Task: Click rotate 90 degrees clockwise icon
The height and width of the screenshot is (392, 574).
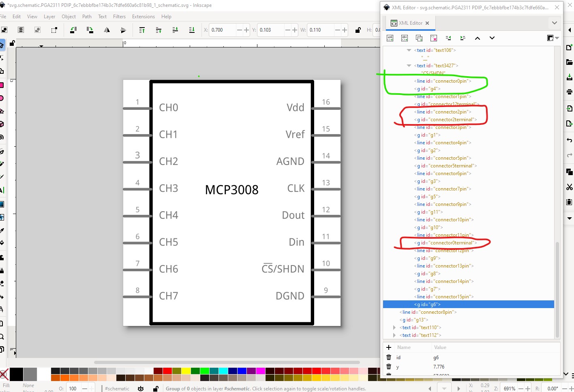Action: click(90, 30)
